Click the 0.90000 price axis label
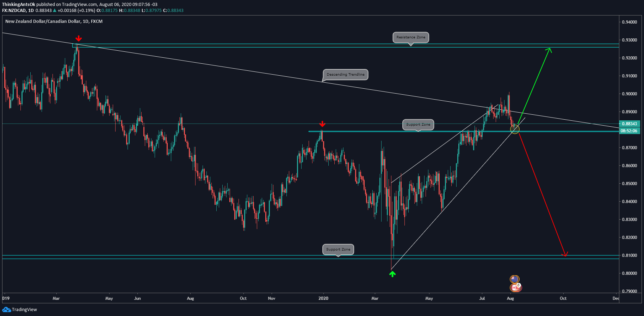Viewport: 644px width, 316px height. coord(629,94)
